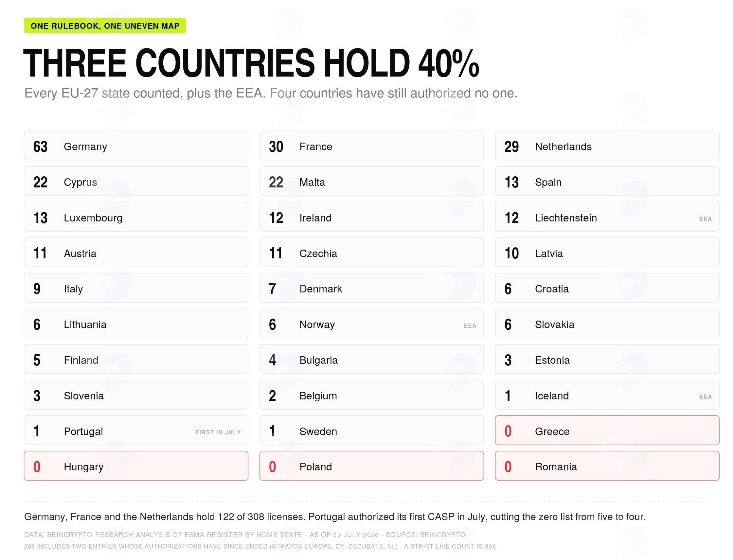This screenshot has width=733, height=560.
Task: Click the red Hungary card
Action: pos(136,466)
